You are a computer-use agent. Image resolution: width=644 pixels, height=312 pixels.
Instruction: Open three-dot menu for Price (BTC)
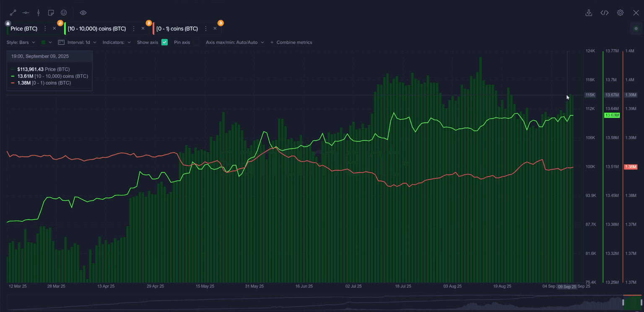pos(45,29)
